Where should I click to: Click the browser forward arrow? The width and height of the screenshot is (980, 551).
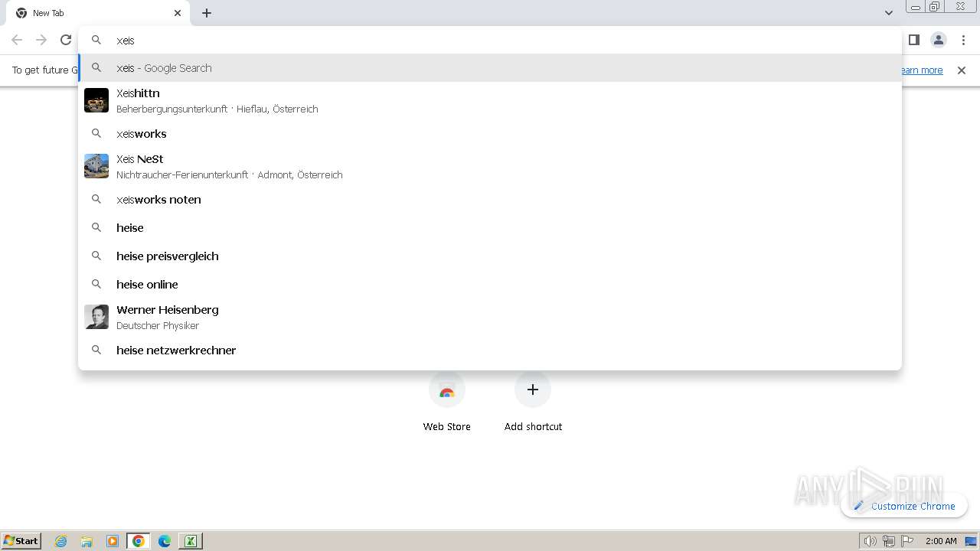(x=41, y=40)
